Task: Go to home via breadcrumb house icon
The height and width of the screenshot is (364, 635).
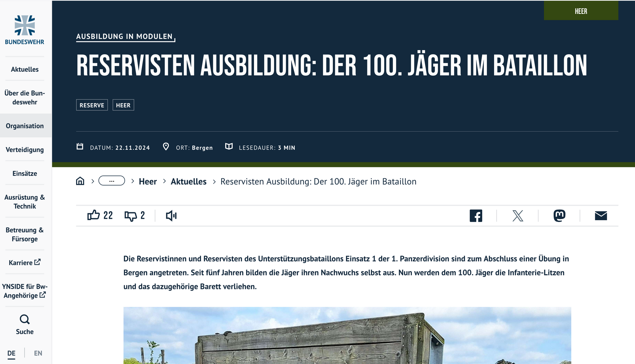Action: tap(80, 181)
